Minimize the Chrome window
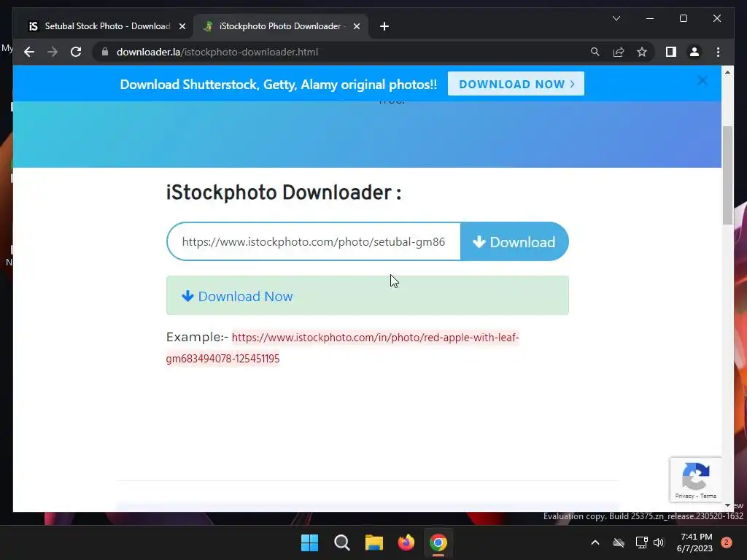 pyautogui.click(x=650, y=18)
